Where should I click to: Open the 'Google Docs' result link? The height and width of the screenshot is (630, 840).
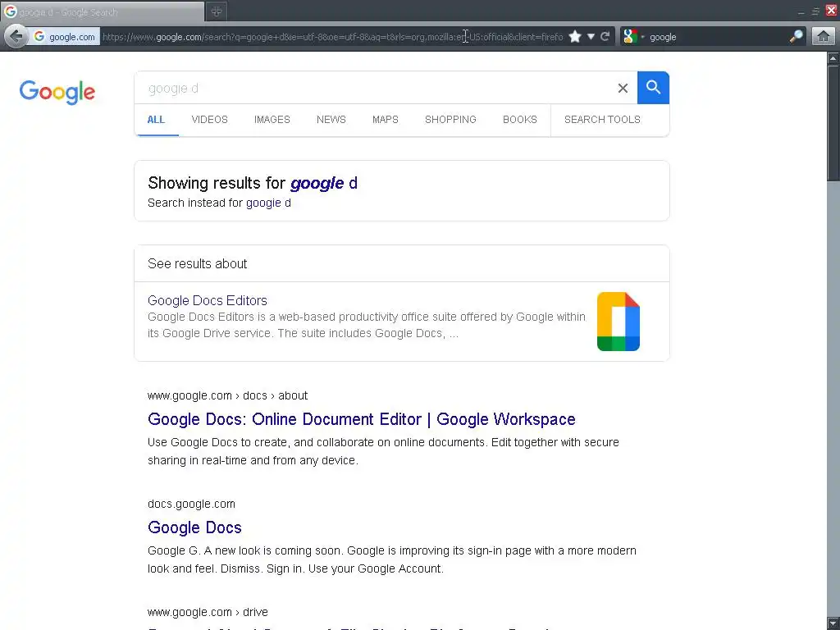(194, 527)
